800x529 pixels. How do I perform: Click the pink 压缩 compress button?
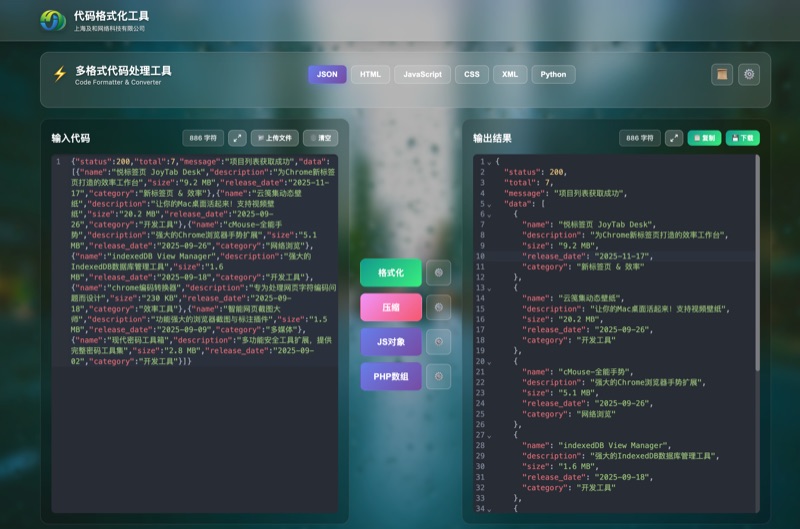pos(391,307)
